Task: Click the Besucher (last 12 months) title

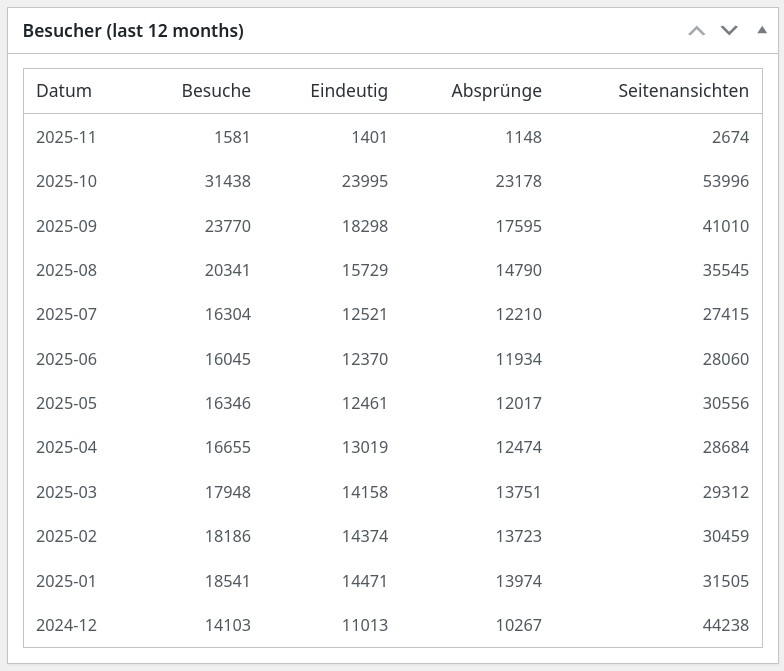Action: coord(133,31)
